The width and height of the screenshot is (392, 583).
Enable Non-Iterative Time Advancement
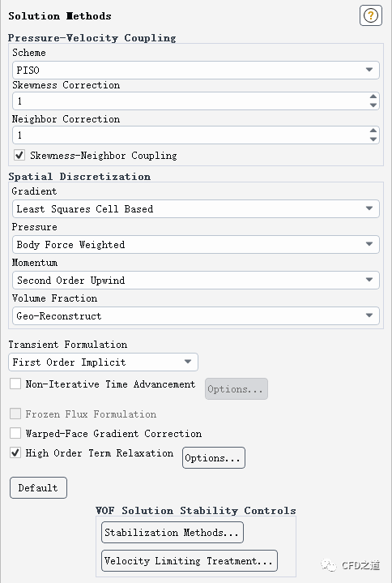pos(15,384)
